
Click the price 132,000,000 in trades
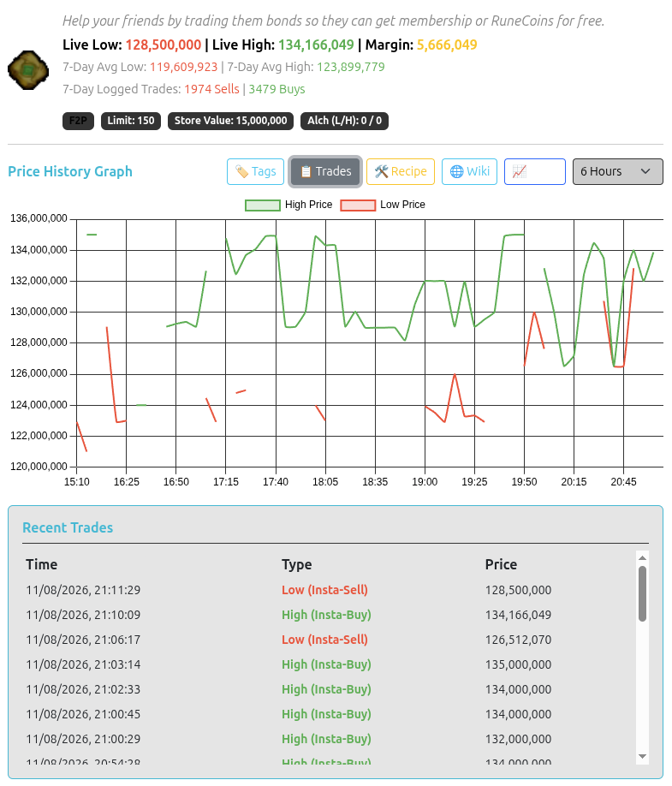coord(518,740)
